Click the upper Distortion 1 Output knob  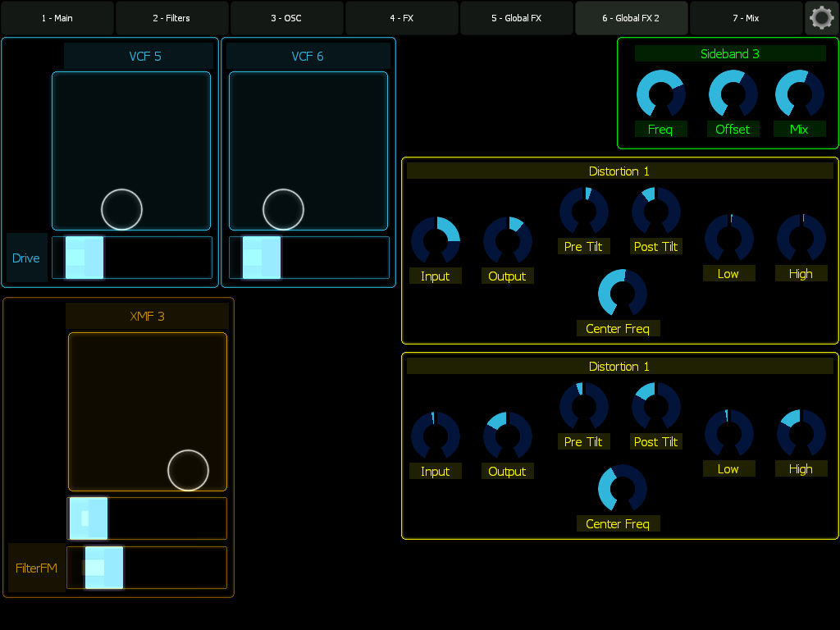[507, 240]
